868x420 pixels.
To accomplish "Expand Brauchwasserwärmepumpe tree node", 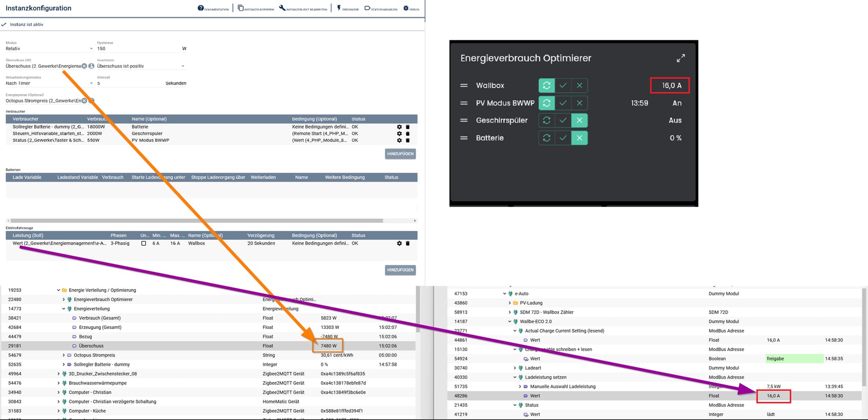I will point(59,383).
